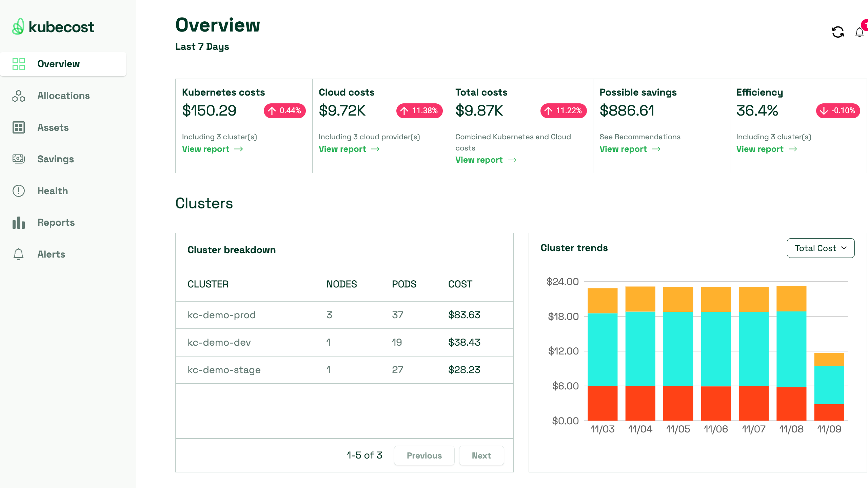Click the Reports sidebar icon
Image resolution: width=868 pixels, height=488 pixels.
pos(19,222)
